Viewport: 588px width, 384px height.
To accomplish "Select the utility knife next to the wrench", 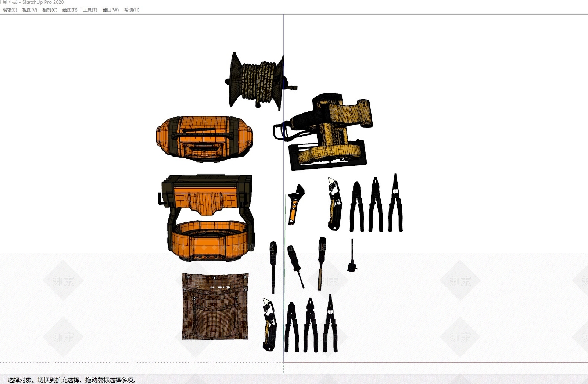I will point(334,204).
